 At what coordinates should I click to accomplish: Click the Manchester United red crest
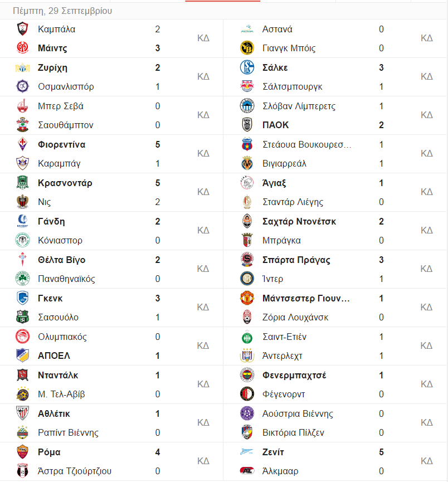click(x=247, y=298)
